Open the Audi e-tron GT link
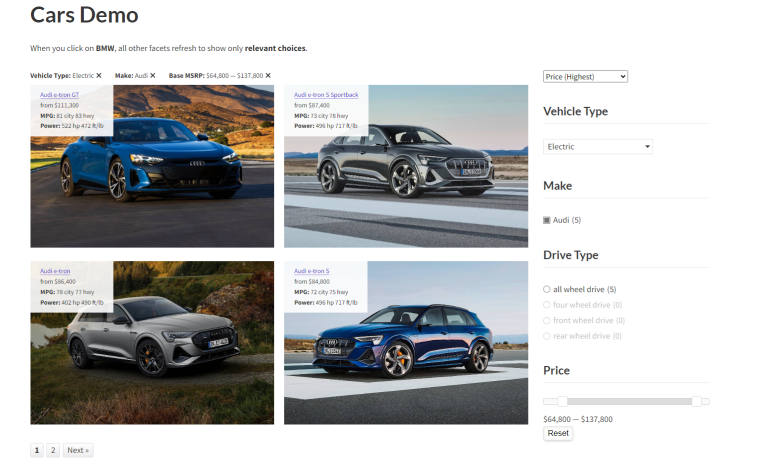Screen dimensions: 760x464 [59, 95]
